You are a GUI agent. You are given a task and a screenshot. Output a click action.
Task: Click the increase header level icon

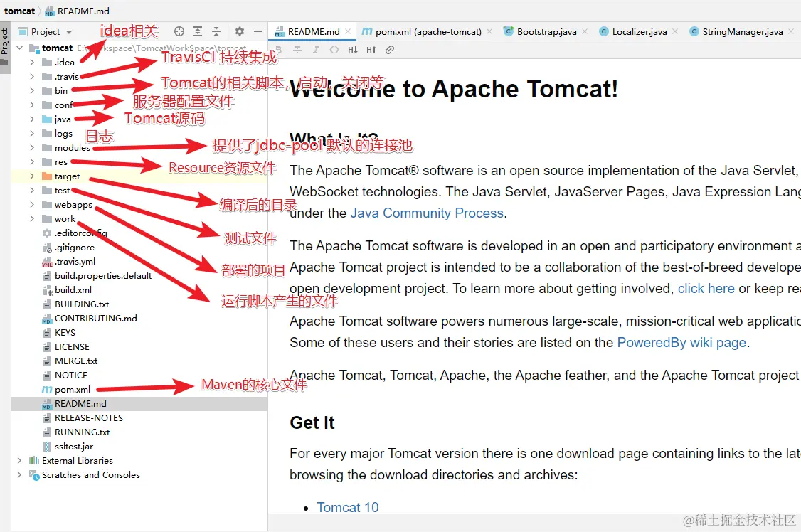coord(371,50)
